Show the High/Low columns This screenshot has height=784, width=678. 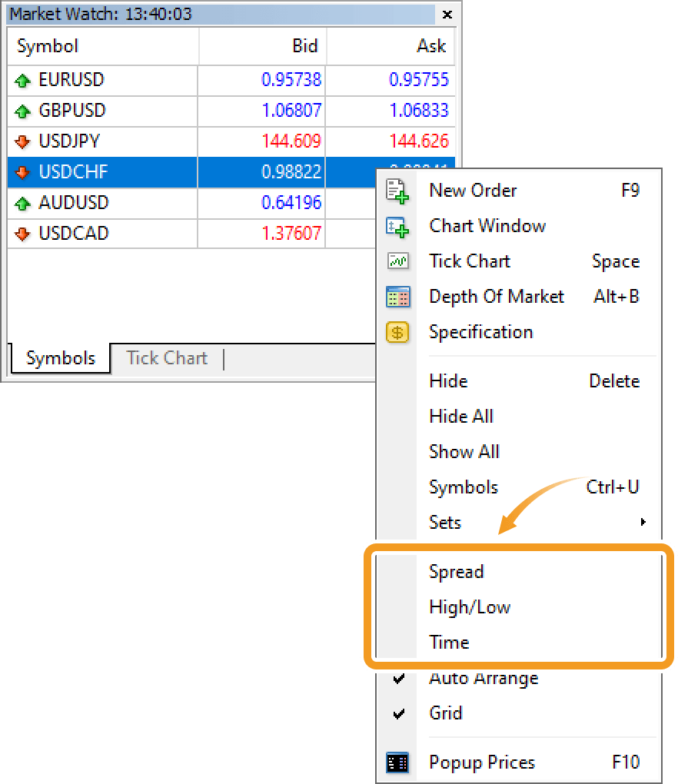(x=470, y=607)
